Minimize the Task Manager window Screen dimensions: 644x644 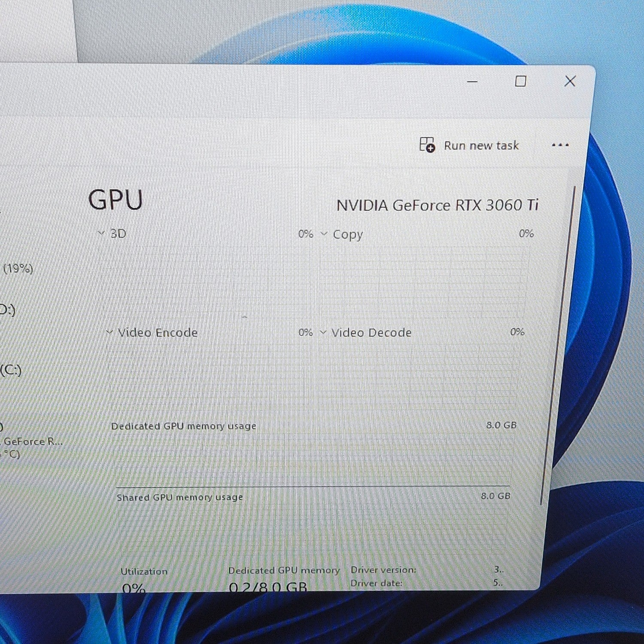pyautogui.click(x=472, y=81)
